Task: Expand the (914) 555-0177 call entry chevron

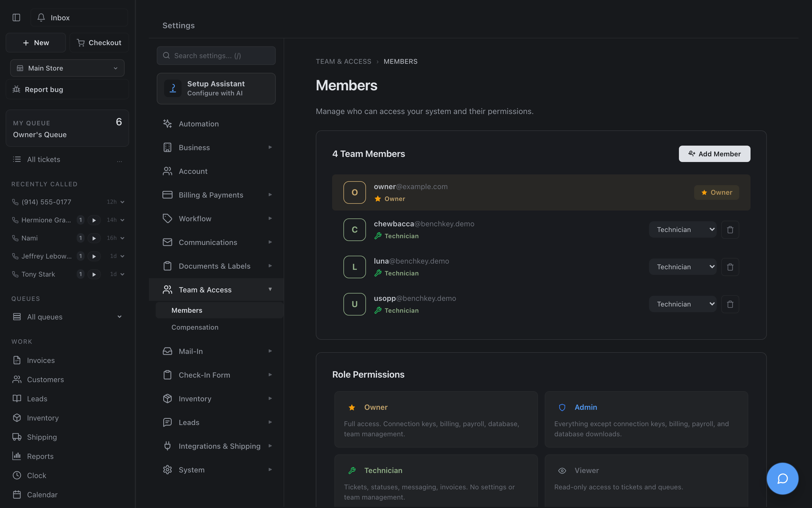Action: (x=122, y=202)
